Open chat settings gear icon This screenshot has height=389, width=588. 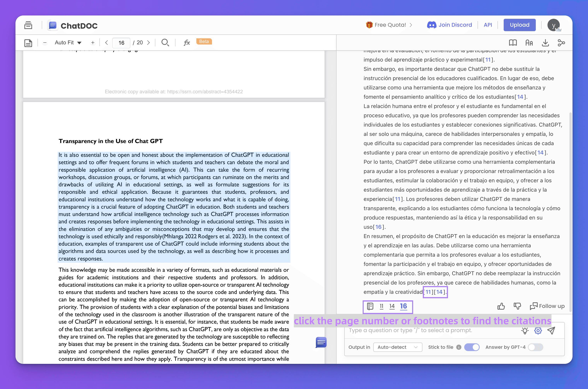click(538, 330)
